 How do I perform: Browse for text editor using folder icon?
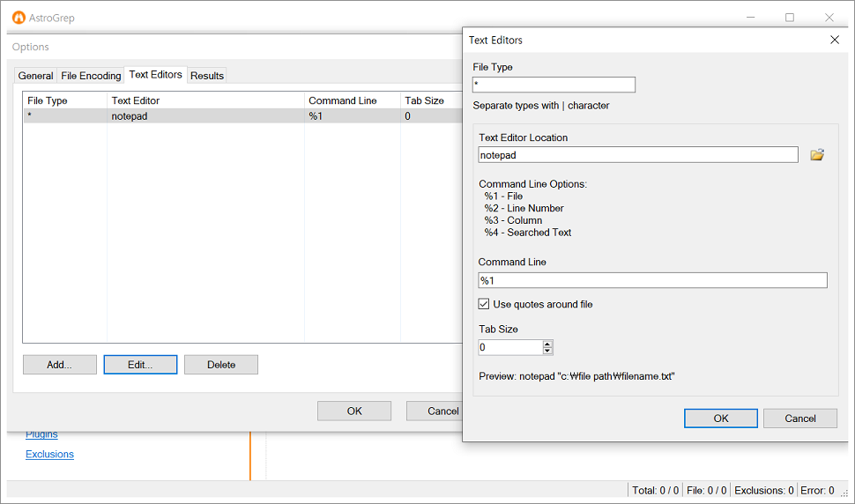pyautogui.click(x=817, y=155)
